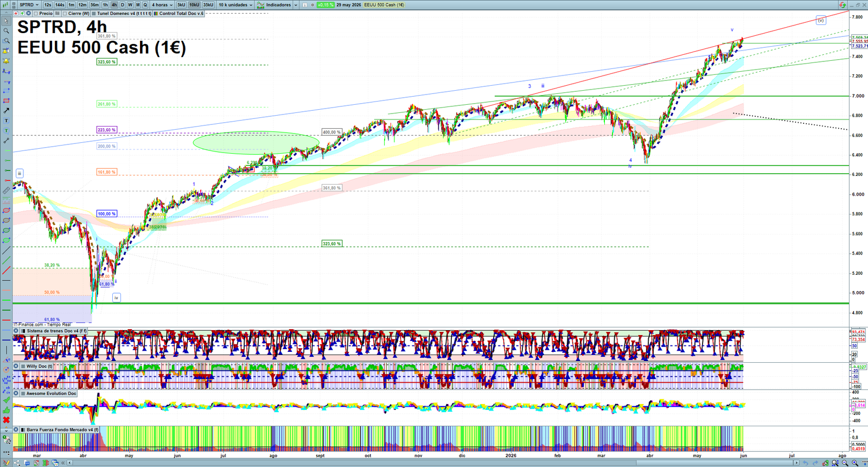Screen dimensions: 868x467
Task: Switch to the 56m timeframe
Action: click(x=94, y=4)
